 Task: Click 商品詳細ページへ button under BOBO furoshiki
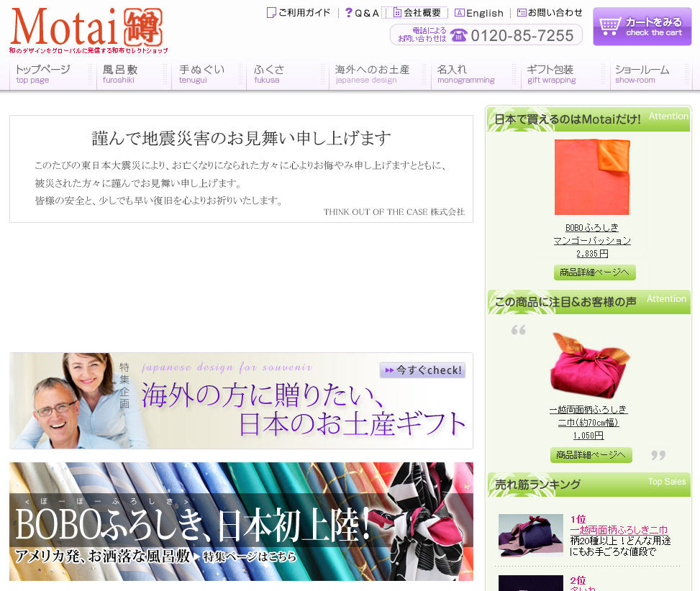(595, 272)
